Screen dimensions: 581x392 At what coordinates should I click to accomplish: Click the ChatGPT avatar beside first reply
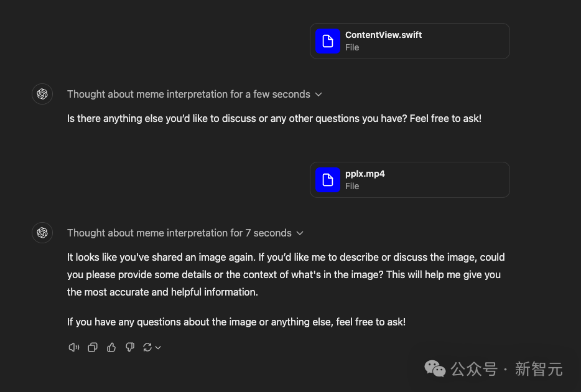pyautogui.click(x=42, y=94)
